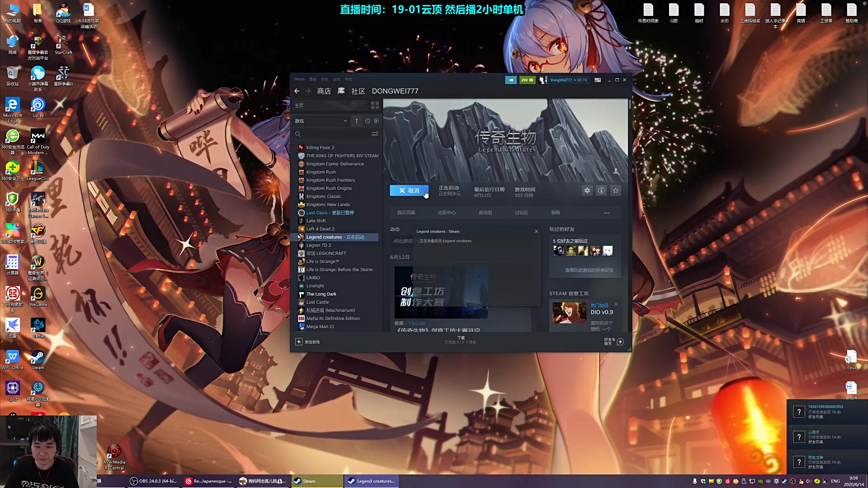Open the green 260 notifications inbox
Image resolution: width=868 pixels, height=488 pixels.
(527, 80)
